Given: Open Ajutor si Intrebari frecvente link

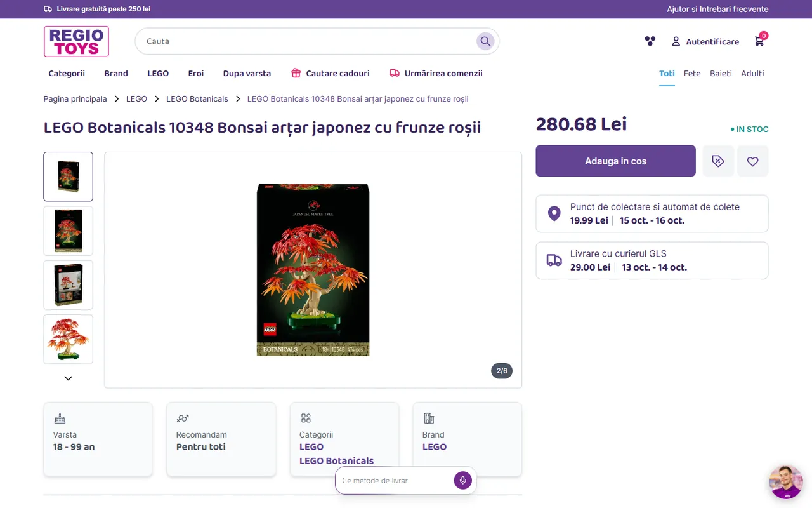Looking at the screenshot, I should click(x=717, y=9).
